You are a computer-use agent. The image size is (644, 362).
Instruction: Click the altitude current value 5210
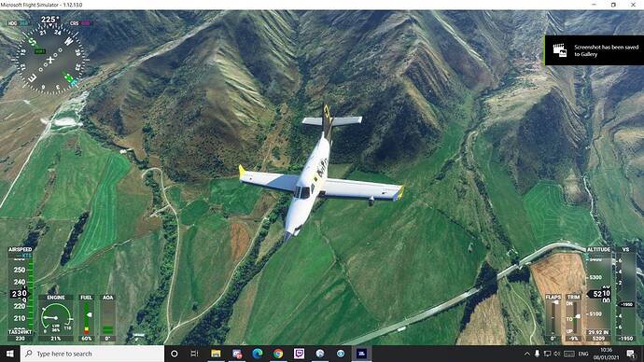click(600, 294)
